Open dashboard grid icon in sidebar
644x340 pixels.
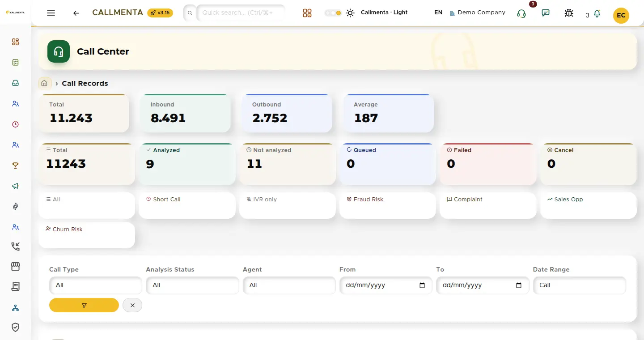(x=16, y=42)
